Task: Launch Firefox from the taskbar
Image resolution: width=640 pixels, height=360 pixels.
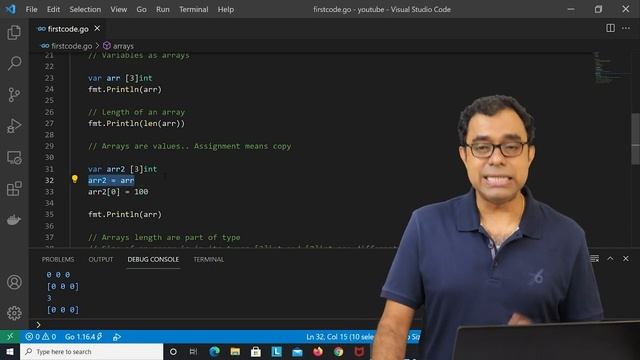Action: (x=318, y=352)
